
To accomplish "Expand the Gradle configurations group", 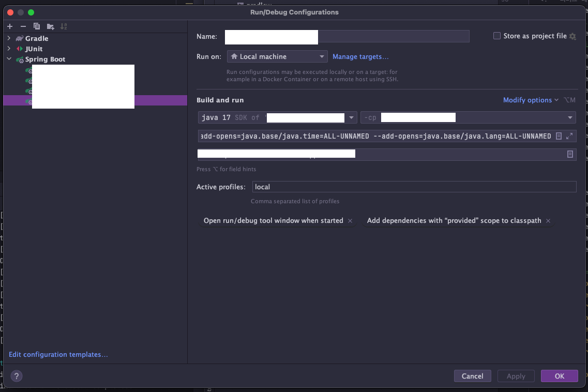I will (9, 38).
